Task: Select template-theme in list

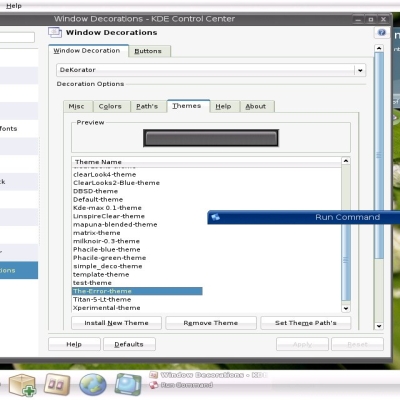Action: click(x=101, y=274)
